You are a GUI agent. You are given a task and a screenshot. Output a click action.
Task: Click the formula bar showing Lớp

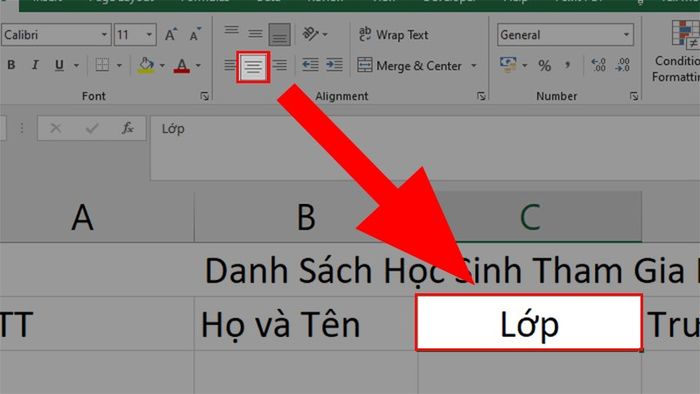point(425,148)
